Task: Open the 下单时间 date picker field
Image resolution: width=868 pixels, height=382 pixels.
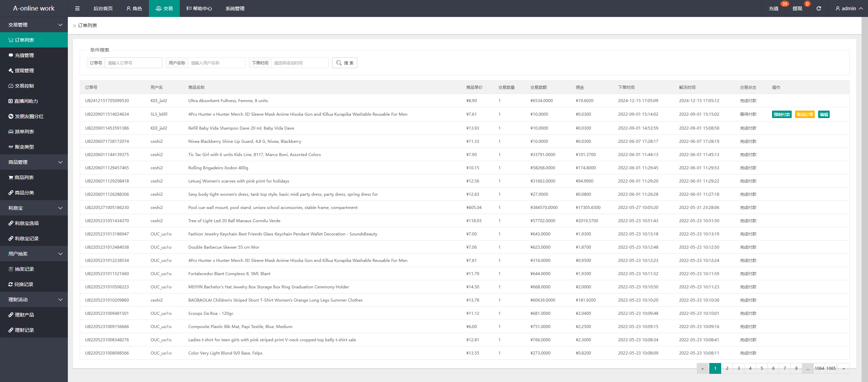Action: click(300, 63)
